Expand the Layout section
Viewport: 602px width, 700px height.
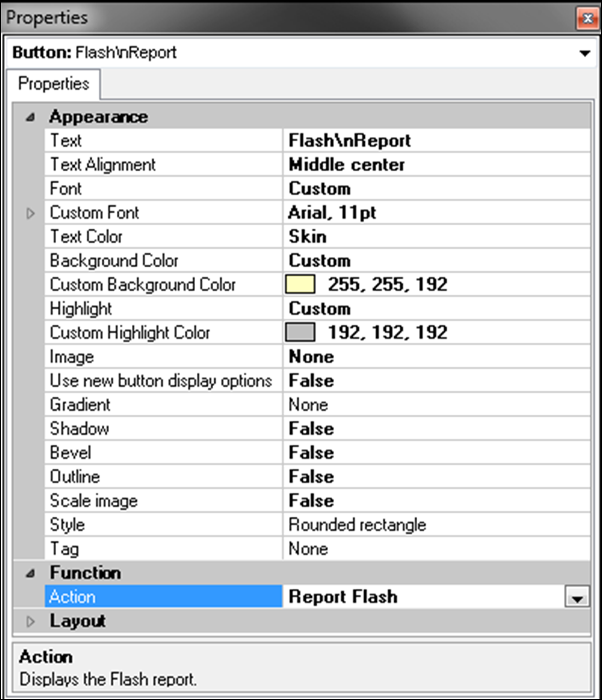click(31, 621)
